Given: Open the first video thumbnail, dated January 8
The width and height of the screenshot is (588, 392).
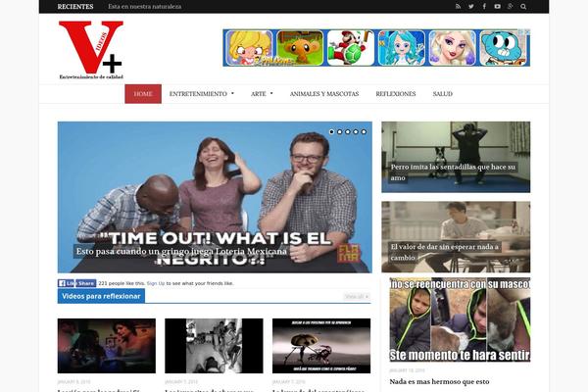Looking at the screenshot, I should point(107,346).
